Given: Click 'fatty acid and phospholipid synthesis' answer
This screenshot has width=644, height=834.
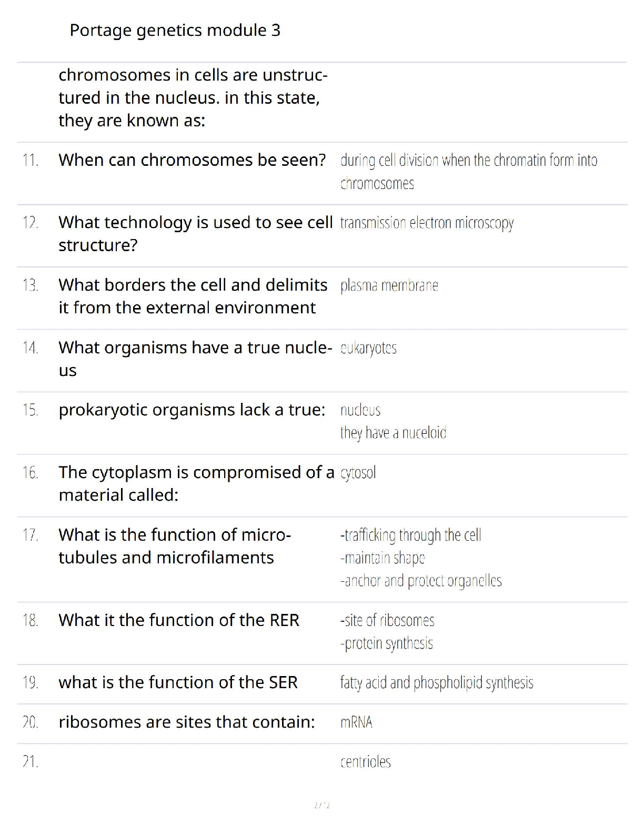Looking at the screenshot, I should pyautogui.click(x=437, y=683).
